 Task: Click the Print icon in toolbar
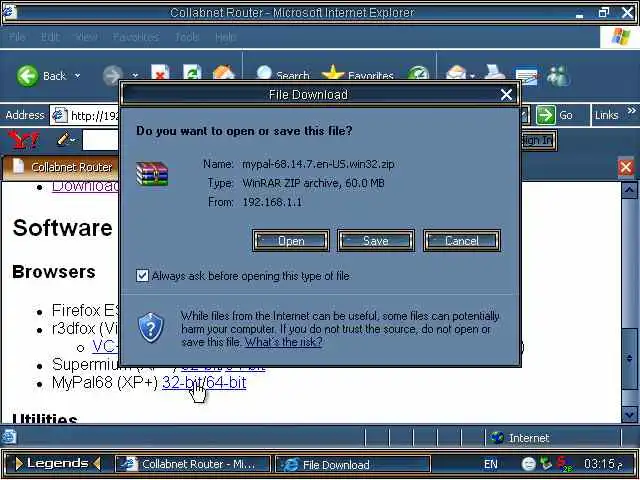click(x=495, y=74)
